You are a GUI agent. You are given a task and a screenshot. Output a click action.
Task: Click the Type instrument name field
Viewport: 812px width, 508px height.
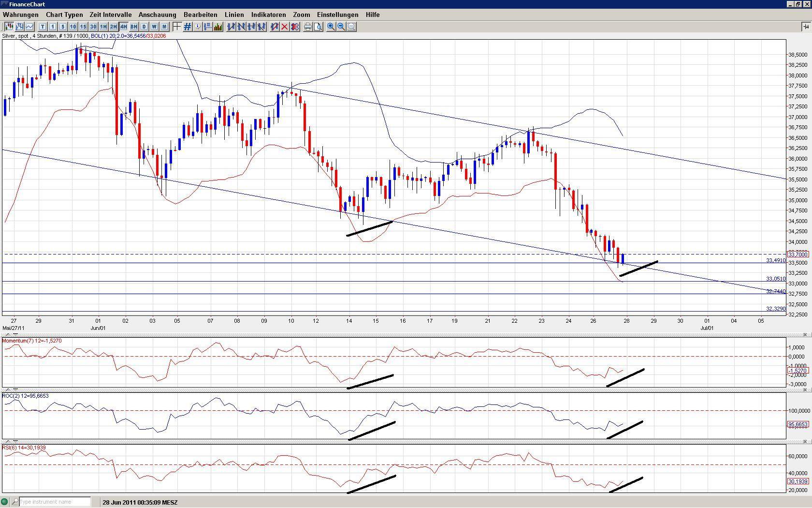[x=55, y=502]
